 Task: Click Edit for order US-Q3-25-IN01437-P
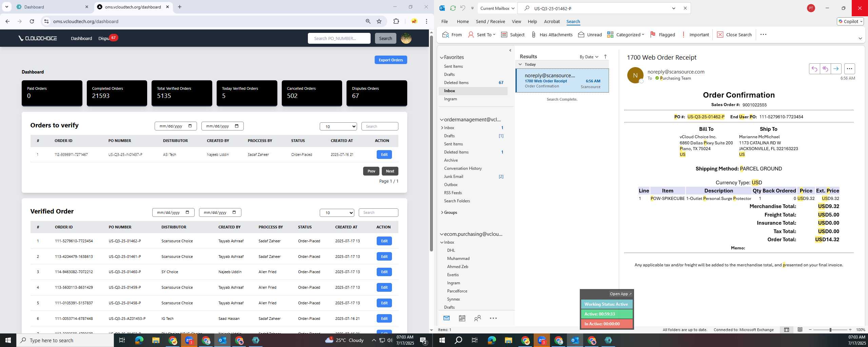[x=384, y=155]
